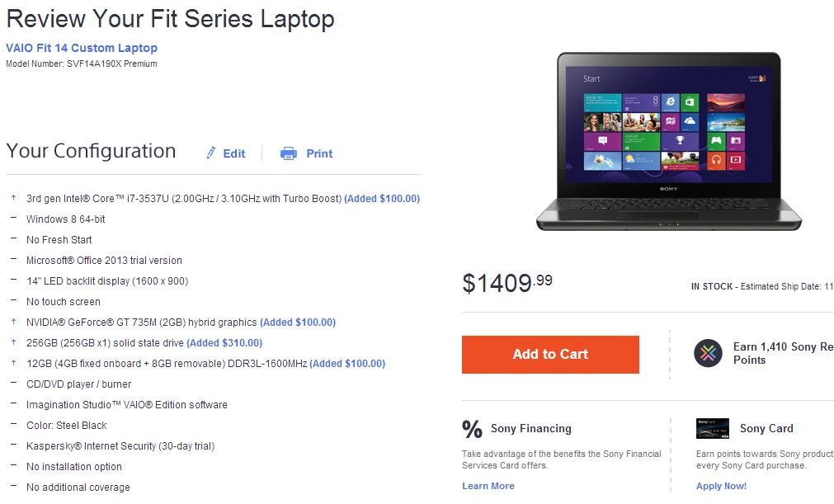
Task: Click the pencil icon beside Edit
Action: click(211, 153)
